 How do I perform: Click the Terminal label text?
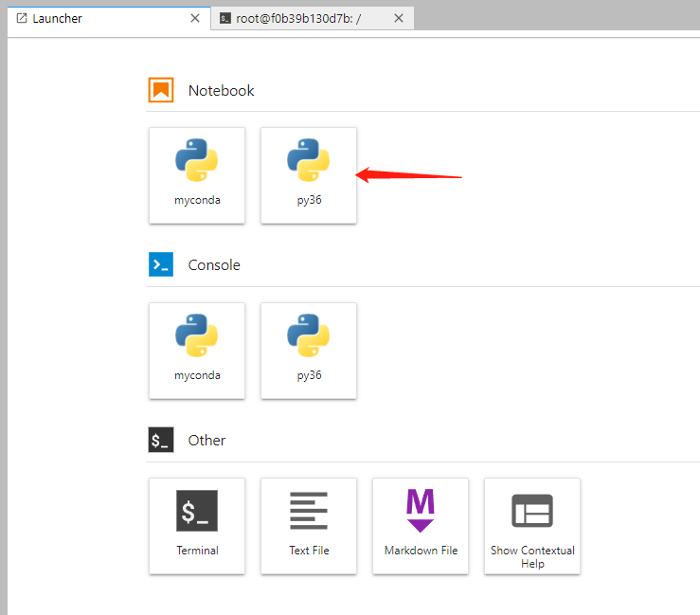point(197,551)
